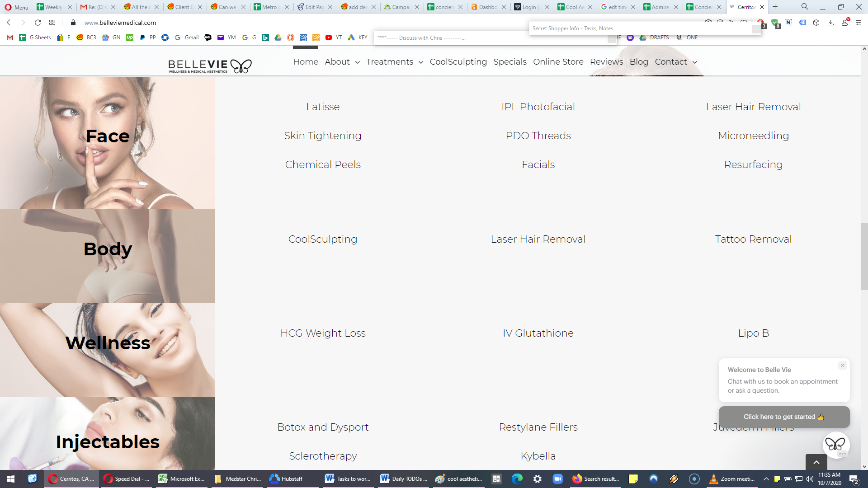Open Zoom from the Windows taskbar
Viewport: 868px width, 488px height.
coord(558,479)
